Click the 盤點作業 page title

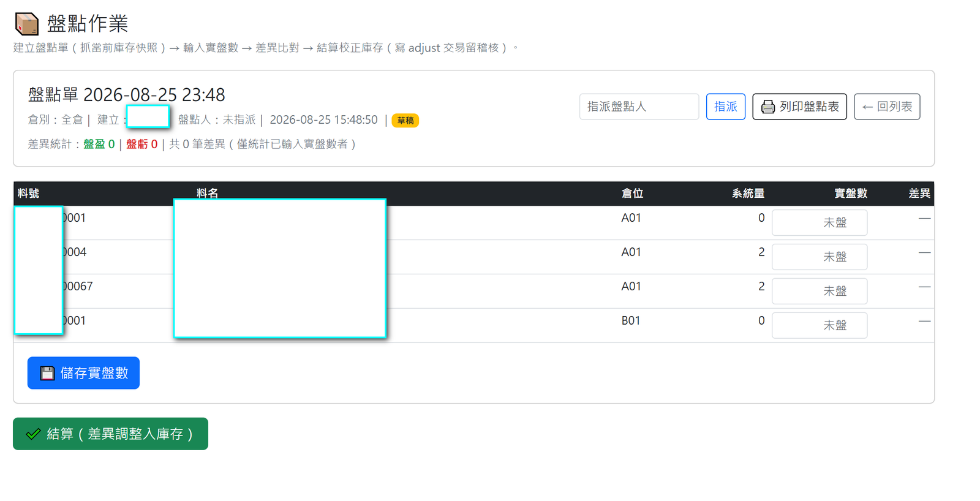coord(88,24)
